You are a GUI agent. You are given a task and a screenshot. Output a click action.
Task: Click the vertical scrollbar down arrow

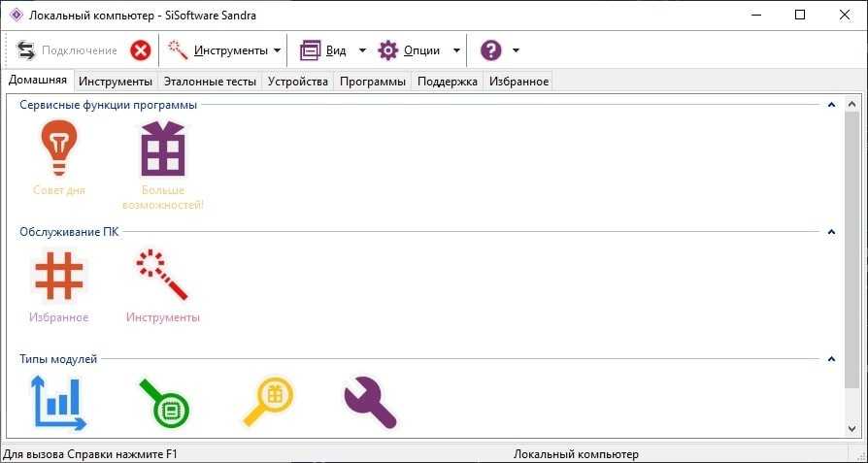[x=851, y=428]
